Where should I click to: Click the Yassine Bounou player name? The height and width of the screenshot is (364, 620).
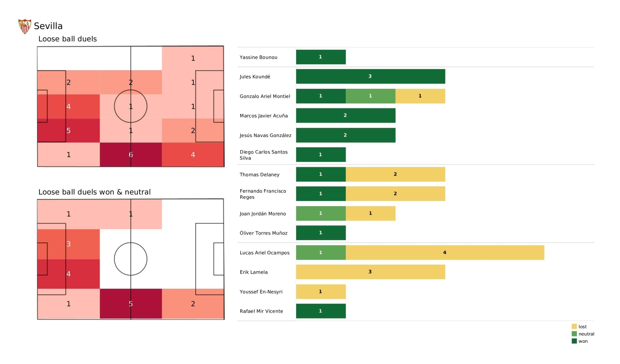pyautogui.click(x=258, y=57)
